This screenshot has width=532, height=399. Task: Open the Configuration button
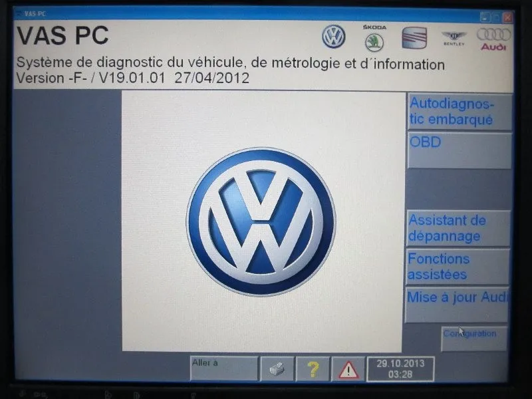pos(474,338)
